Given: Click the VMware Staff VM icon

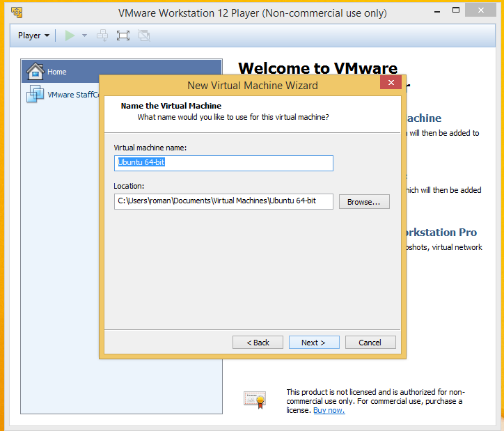Looking at the screenshot, I should click(35, 94).
